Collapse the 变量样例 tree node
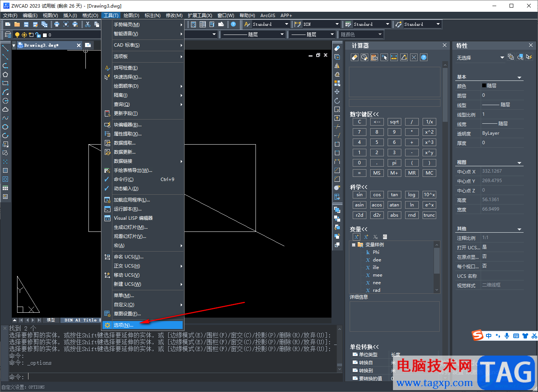The width and height of the screenshot is (538, 392). [x=353, y=245]
